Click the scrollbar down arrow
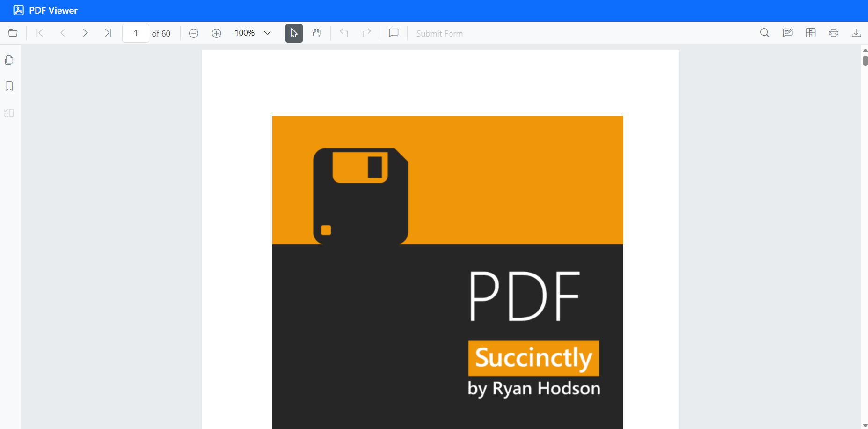 click(x=865, y=425)
